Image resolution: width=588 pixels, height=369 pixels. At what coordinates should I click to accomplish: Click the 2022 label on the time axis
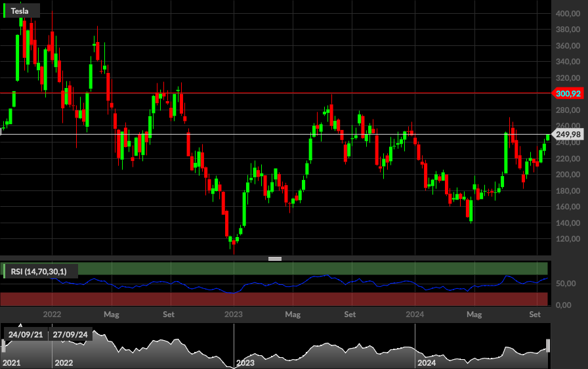pos(52,315)
